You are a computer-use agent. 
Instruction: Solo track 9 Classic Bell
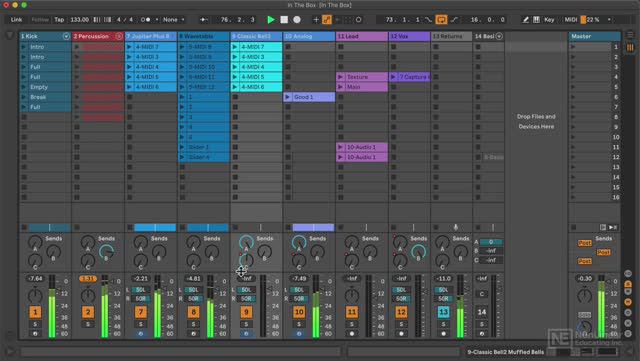coord(246,324)
